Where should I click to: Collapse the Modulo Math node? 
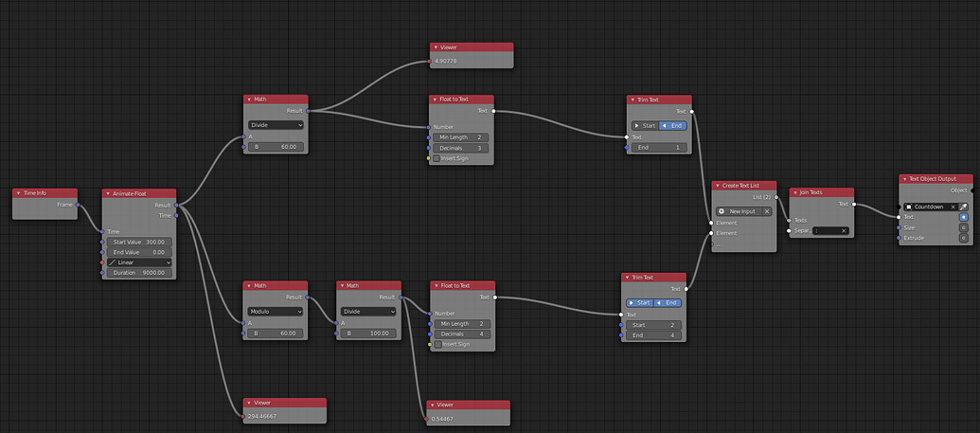tap(249, 285)
